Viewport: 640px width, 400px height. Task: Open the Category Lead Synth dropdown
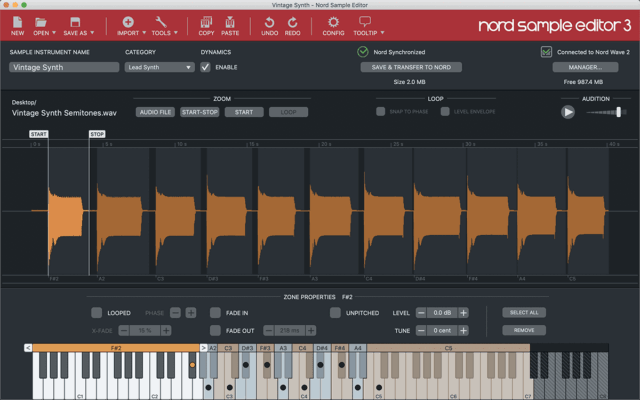[160, 67]
